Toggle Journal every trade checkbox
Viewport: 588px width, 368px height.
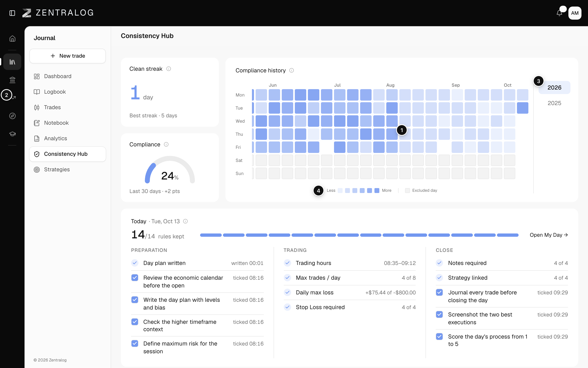coord(439,292)
